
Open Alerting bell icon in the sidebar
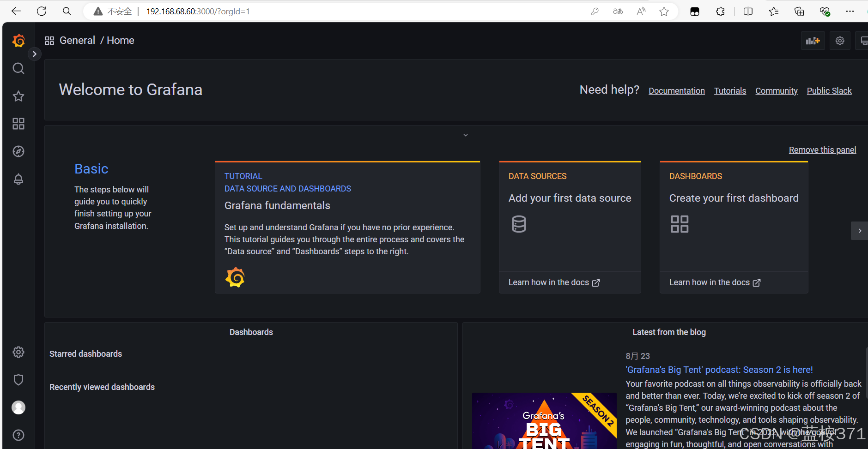[x=18, y=179]
